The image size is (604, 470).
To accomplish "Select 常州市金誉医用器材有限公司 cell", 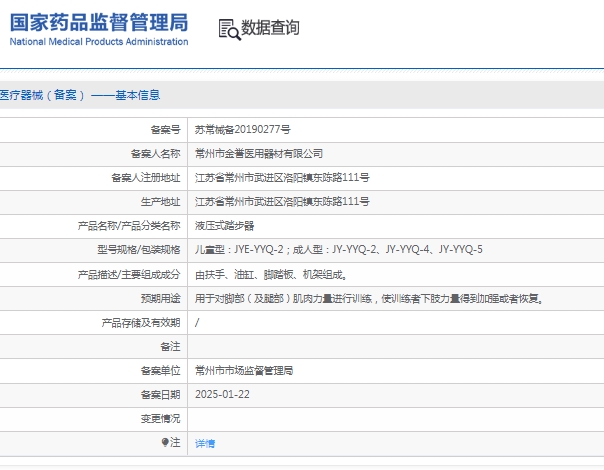I will [x=259, y=154].
